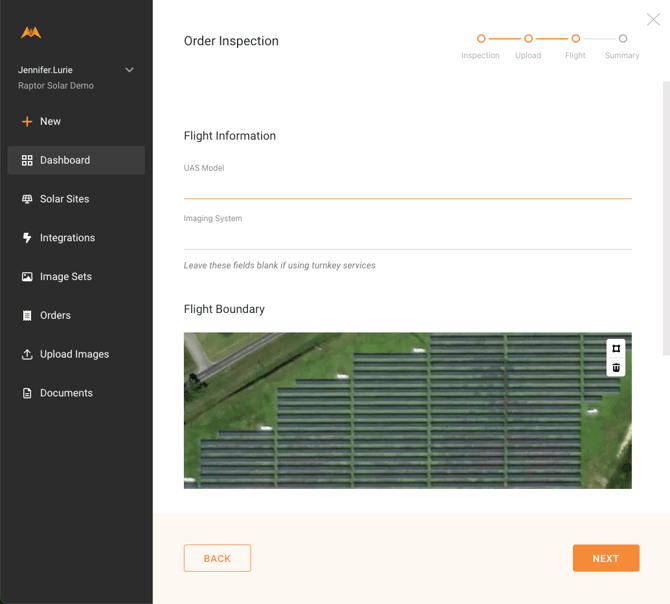Select the draw boundary tool on map

click(616, 349)
